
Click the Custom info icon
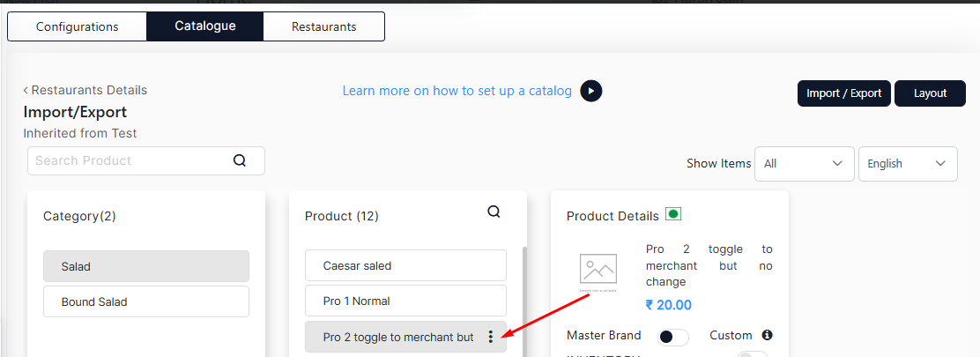(x=767, y=335)
